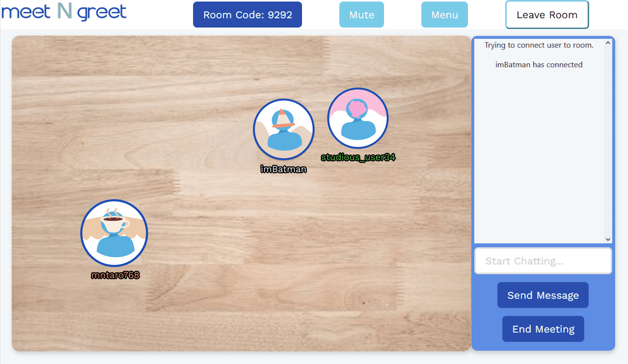Click imBatman's cone-hat avatar

284,129
